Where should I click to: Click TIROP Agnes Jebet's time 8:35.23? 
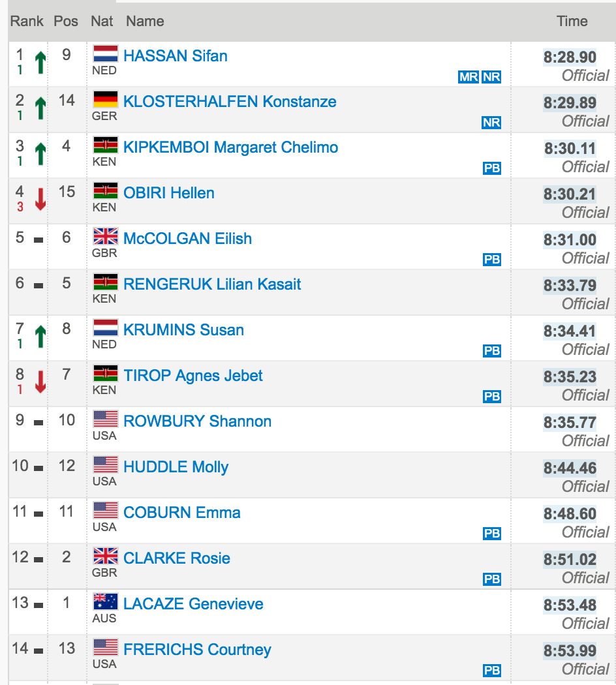pyautogui.click(x=570, y=376)
